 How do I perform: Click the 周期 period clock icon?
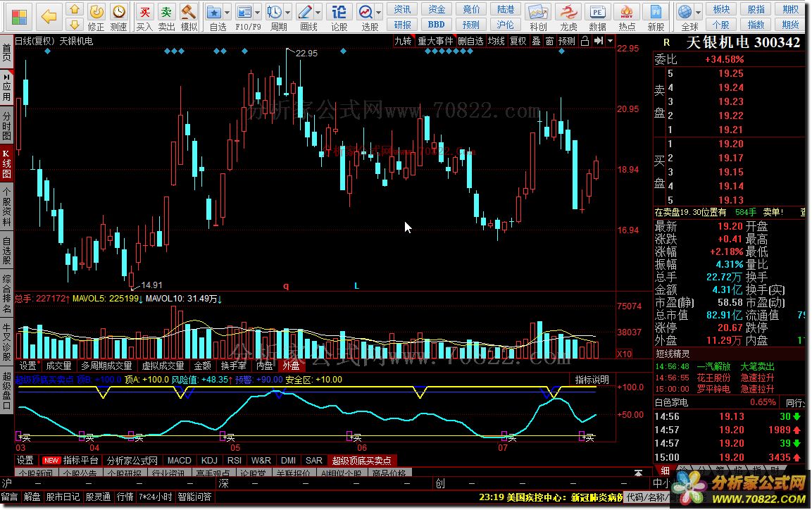pyautogui.click(x=274, y=11)
